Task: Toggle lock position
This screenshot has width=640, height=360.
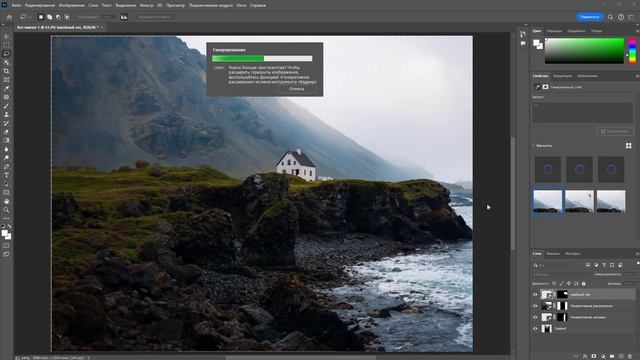Action: (x=569, y=283)
